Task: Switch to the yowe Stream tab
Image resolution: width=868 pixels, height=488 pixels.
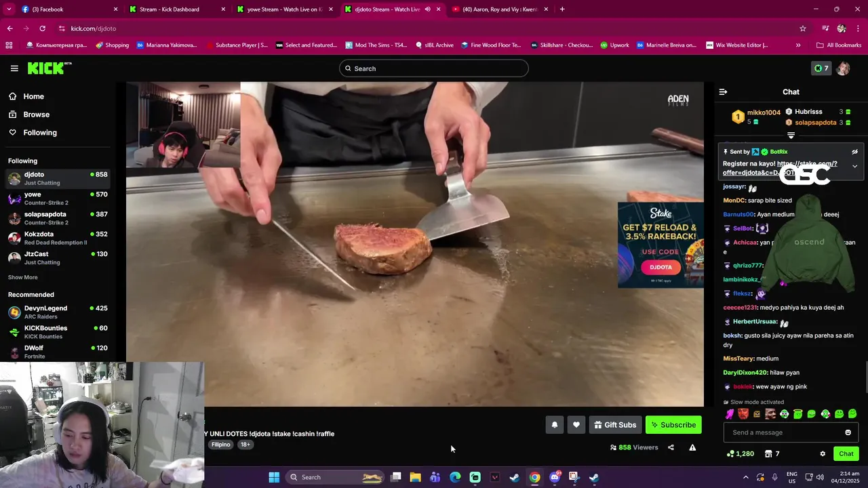Action: point(285,9)
